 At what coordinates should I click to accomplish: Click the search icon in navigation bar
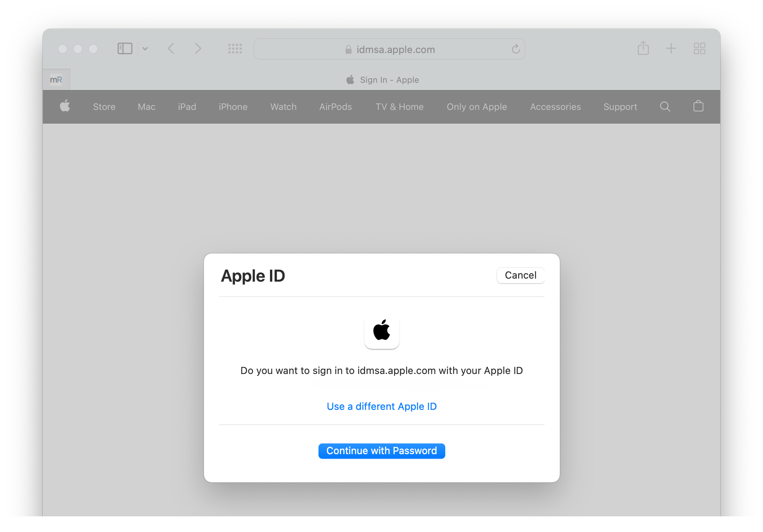(x=665, y=106)
